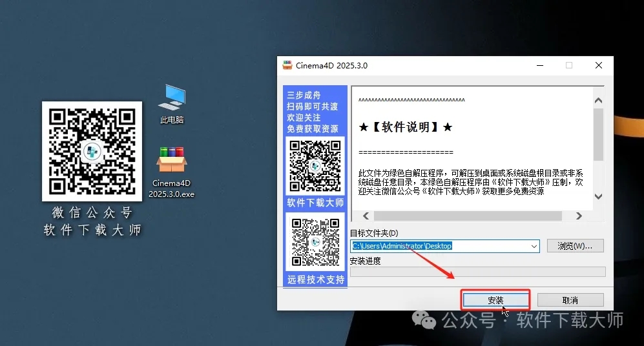644x346 pixels.
Task: Click the 目标文件夹(D) label
Action: tap(374, 233)
